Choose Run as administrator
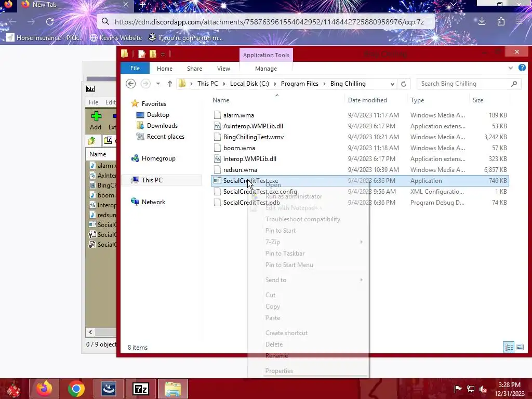Screen dimensions: 532x399 pos(308,196)
